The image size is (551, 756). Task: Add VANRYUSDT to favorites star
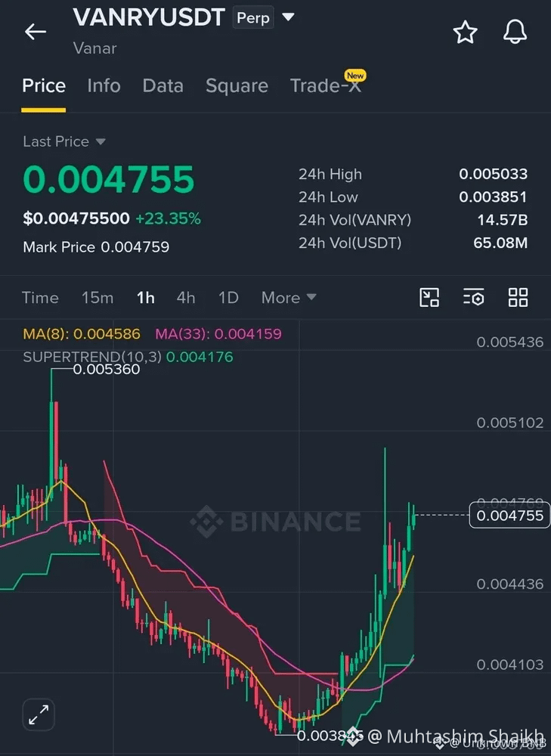(465, 33)
